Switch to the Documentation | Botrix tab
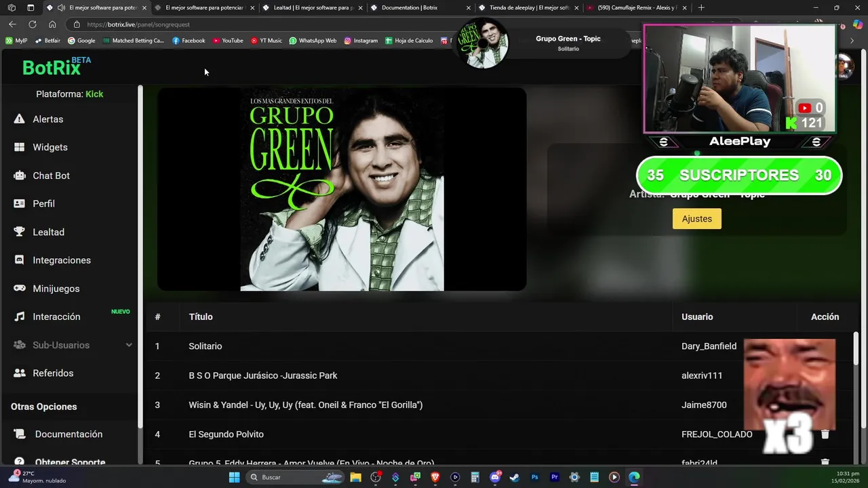The image size is (868, 488). pos(420,7)
